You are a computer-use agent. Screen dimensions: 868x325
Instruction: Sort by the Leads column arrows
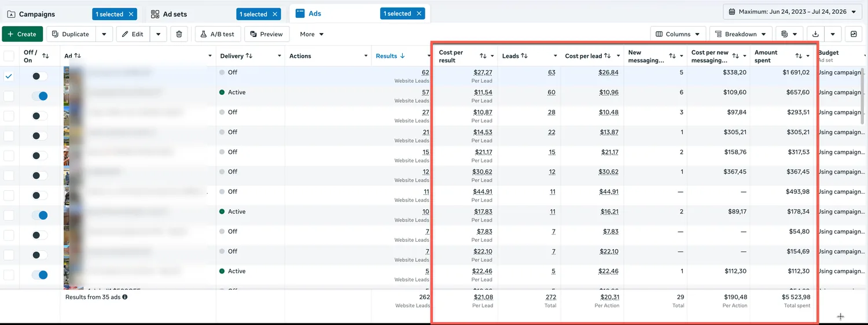(x=524, y=56)
